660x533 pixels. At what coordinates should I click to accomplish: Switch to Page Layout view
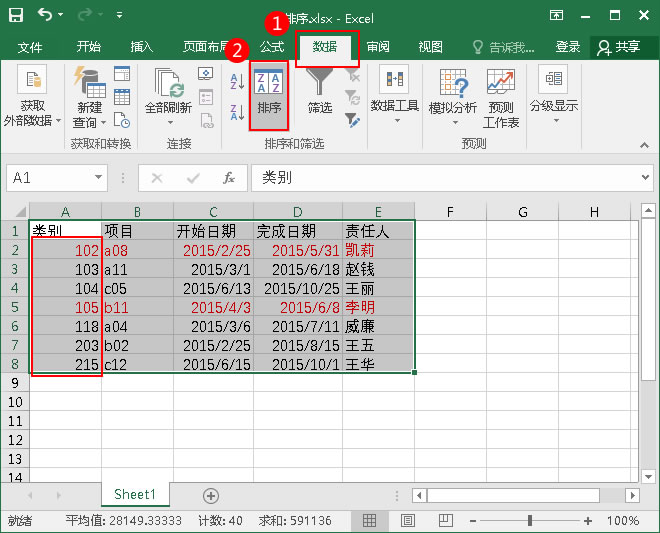pos(407,521)
